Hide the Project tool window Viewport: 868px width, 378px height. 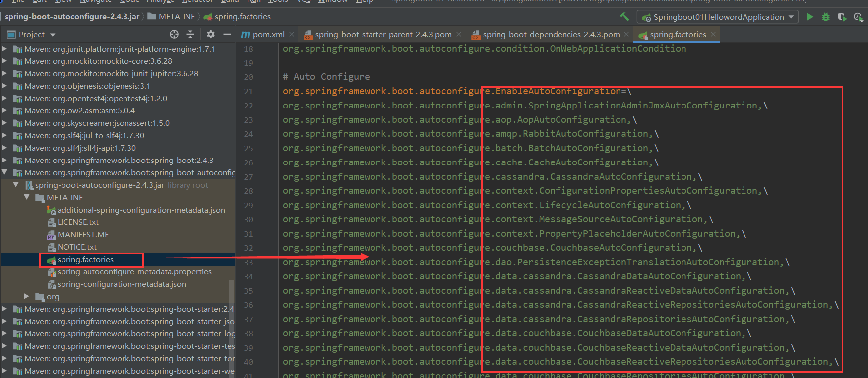(227, 34)
